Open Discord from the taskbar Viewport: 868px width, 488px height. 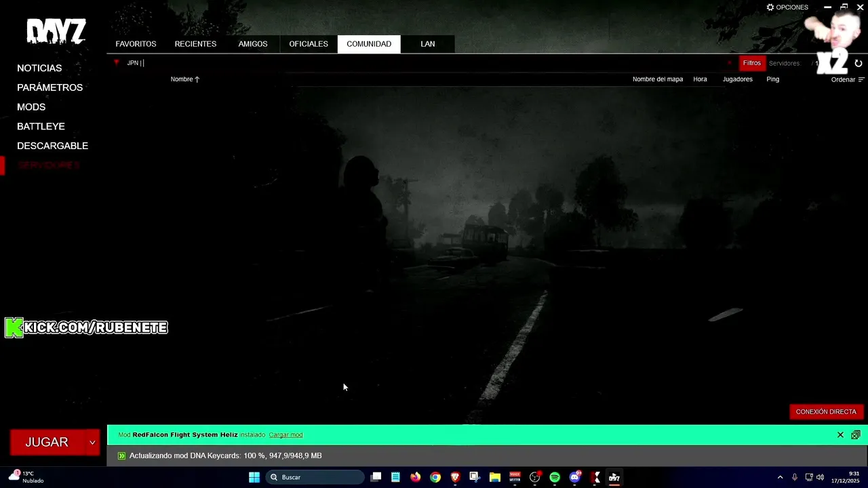tap(575, 477)
